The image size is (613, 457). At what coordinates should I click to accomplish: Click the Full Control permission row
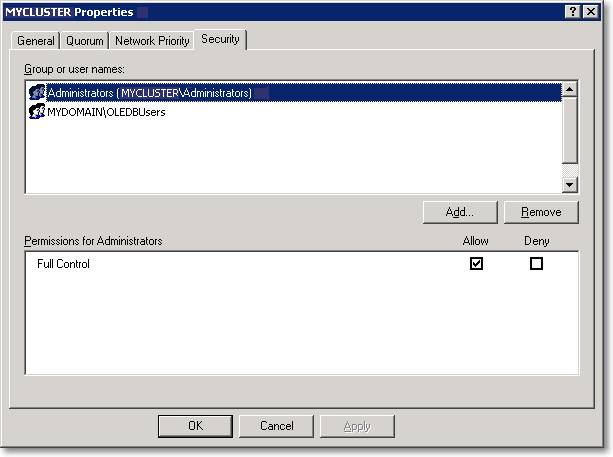(x=301, y=264)
